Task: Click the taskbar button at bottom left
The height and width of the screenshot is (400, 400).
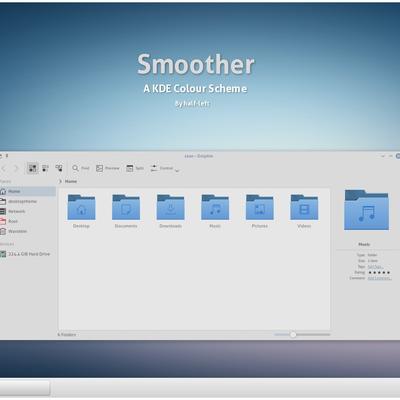Action: (x=25, y=388)
